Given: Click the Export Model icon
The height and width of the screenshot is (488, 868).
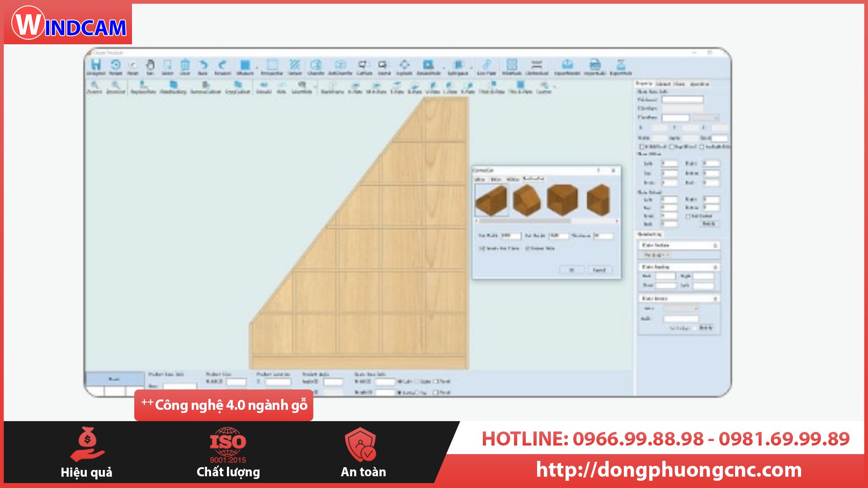Looking at the screenshot, I should pos(567,65).
